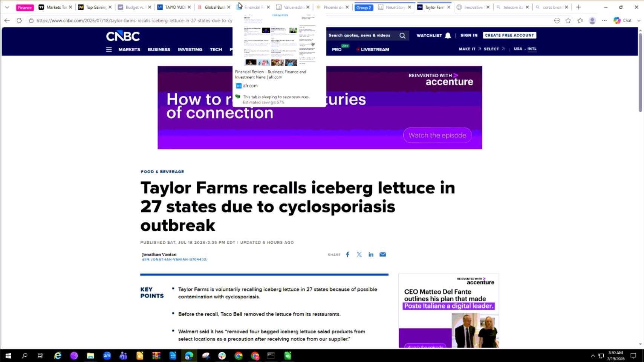Click the browser back arrow
The width and height of the screenshot is (644, 362).
pyautogui.click(x=7, y=20)
